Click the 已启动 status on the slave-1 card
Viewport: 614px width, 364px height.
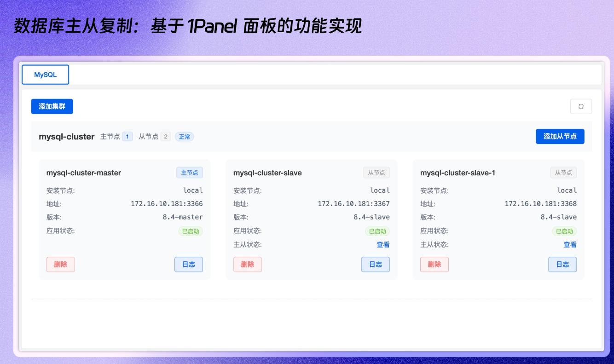[x=564, y=231]
